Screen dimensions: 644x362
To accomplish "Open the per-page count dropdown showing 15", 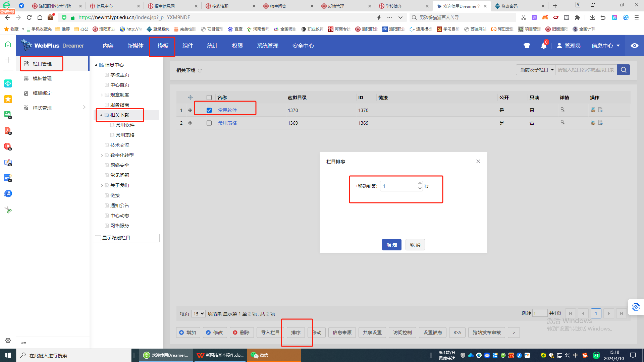I will pos(198,314).
